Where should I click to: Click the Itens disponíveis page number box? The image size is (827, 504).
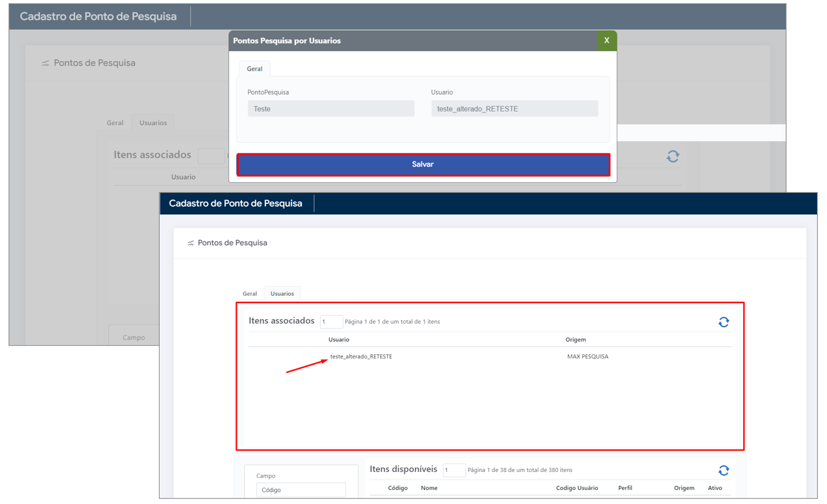pos(454,470)
